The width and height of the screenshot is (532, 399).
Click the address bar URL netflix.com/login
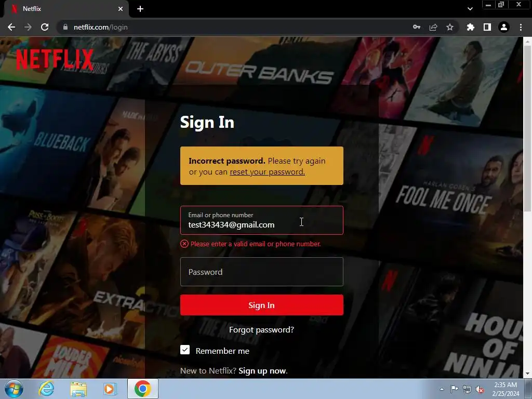pos(101,27)
